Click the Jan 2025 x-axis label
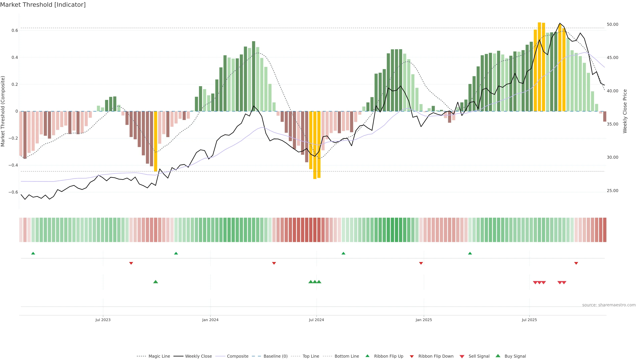 tap(423, 320)
